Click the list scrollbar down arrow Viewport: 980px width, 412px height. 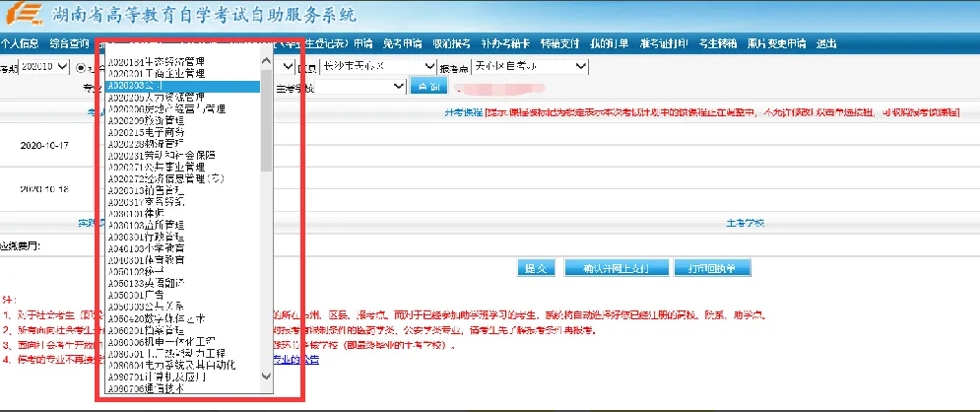[x=265, y=377]
